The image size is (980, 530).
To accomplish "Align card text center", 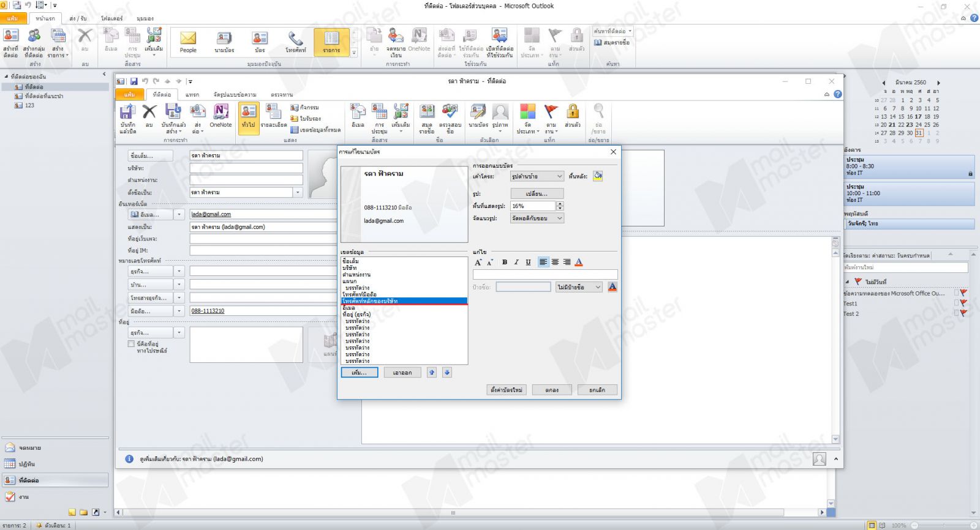I will pyautogui.click(x=555, y=262).
